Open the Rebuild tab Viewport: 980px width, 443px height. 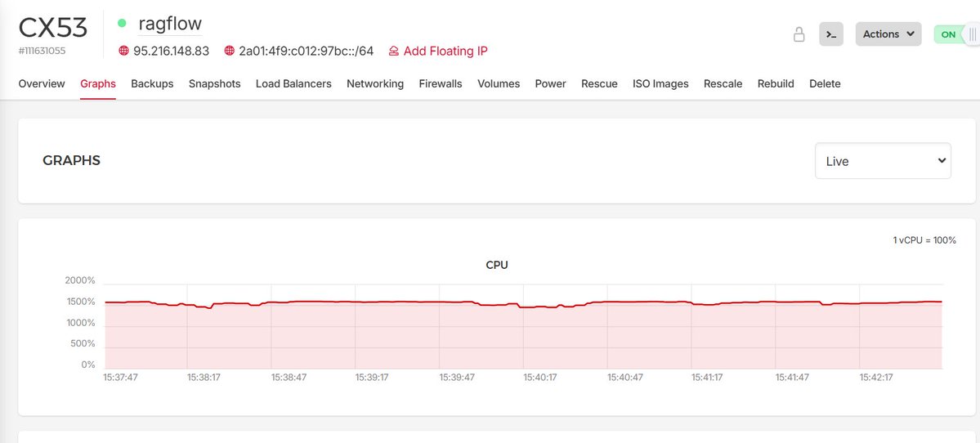776,83
